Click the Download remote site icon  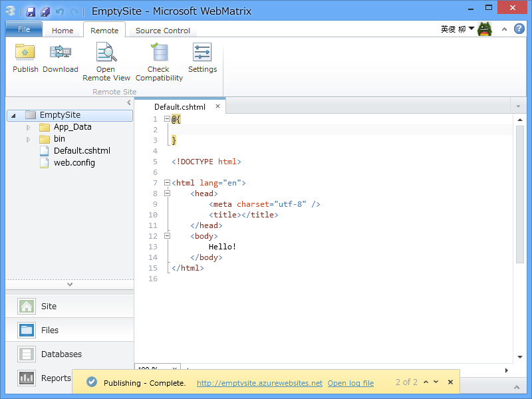60,52
